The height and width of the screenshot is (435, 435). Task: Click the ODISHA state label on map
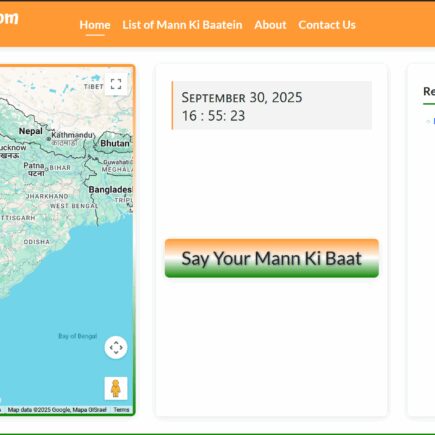[37, 242]
